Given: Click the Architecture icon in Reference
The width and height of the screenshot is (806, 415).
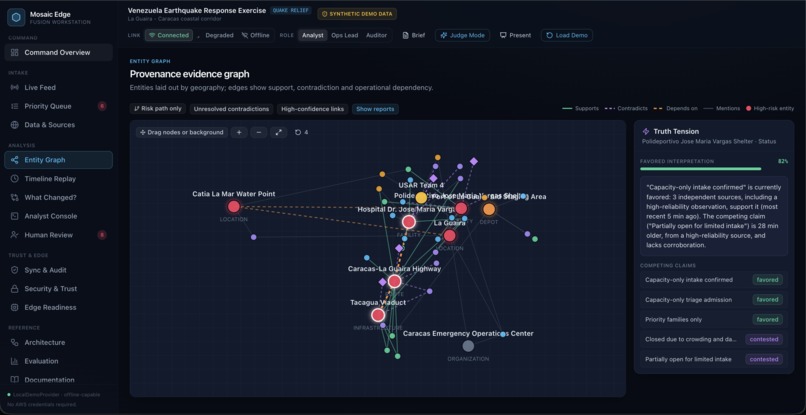Looking at the screenshot, I should 14,342.
